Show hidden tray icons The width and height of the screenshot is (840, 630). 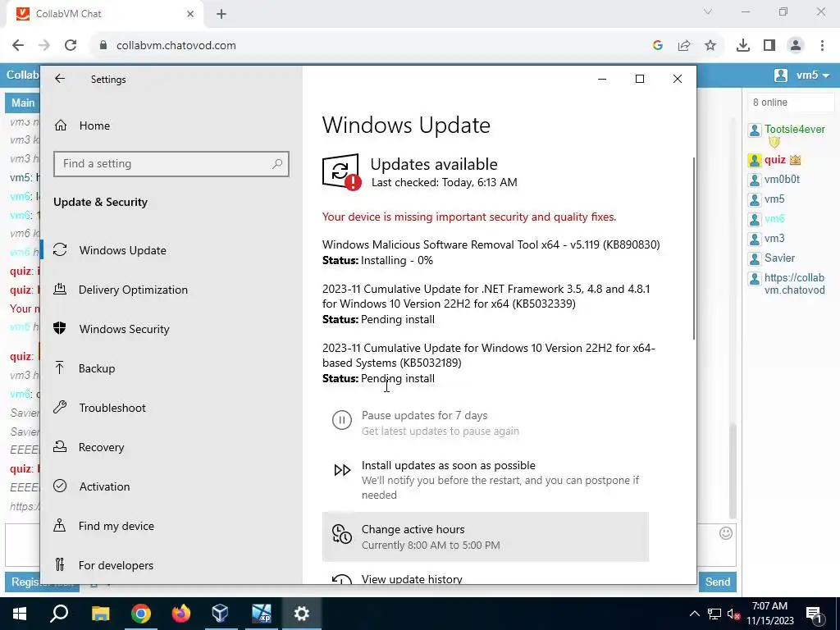pyautogui.click(x=694, y=614)
